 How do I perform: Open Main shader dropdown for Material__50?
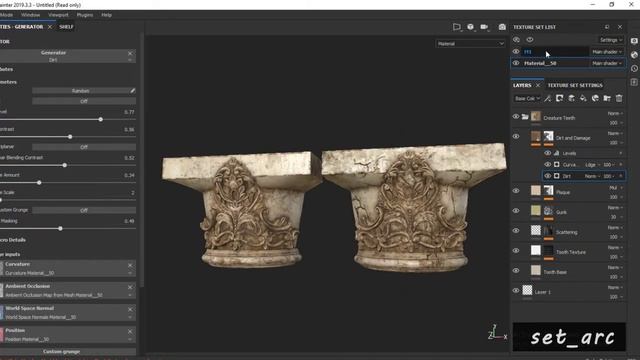tap(607, 63)
